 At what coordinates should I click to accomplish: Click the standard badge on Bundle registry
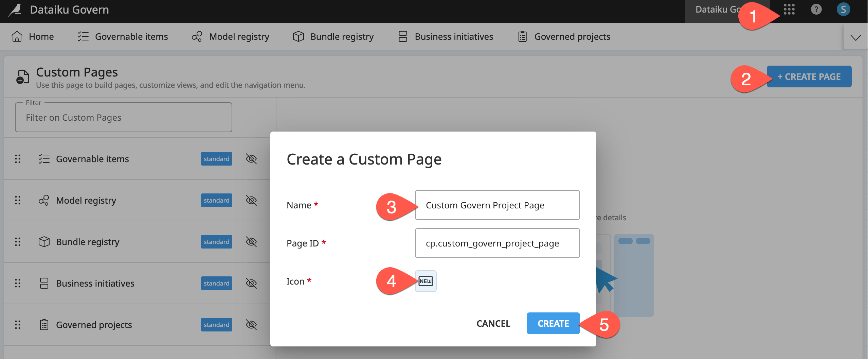(x=216, y=242)
